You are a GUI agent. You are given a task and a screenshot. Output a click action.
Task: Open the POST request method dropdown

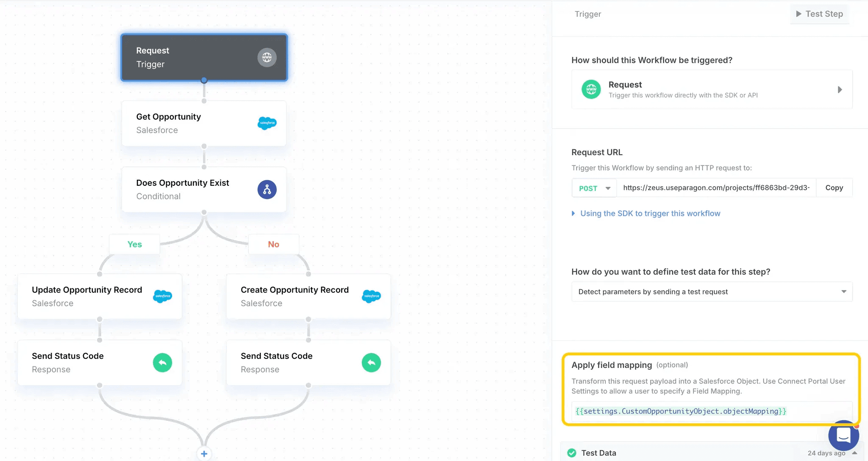594,187
